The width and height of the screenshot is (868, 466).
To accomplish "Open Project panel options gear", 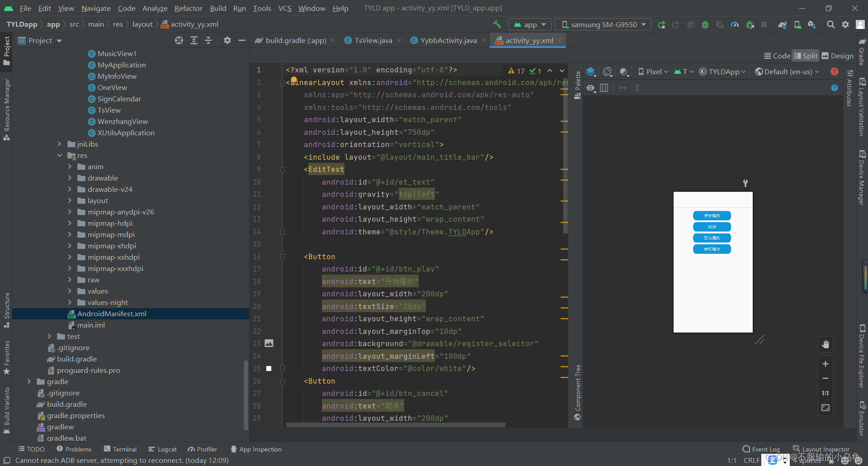I will point(227,41).
